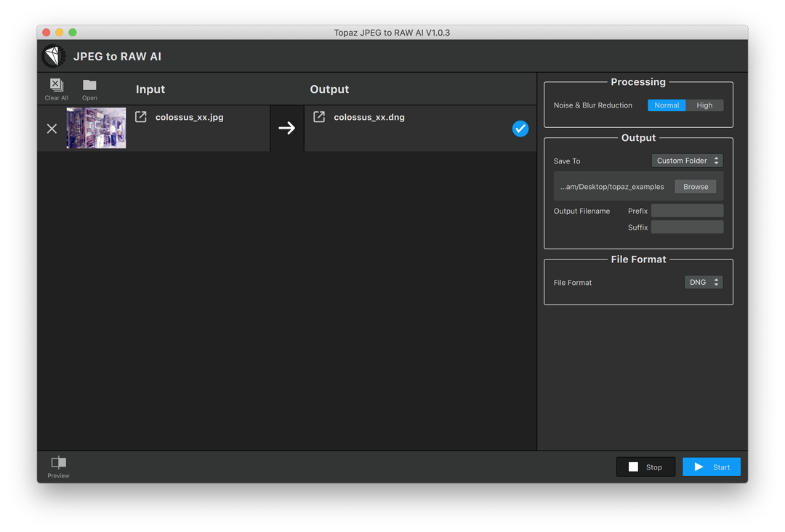
Task: Open the File Format DNG dropdown
Action: (x=704, y=282)
